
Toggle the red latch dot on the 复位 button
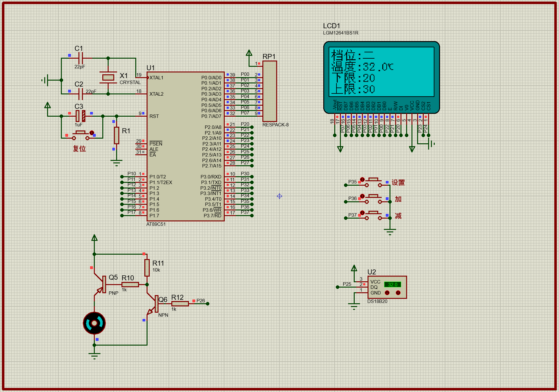(x=92, y=133)
